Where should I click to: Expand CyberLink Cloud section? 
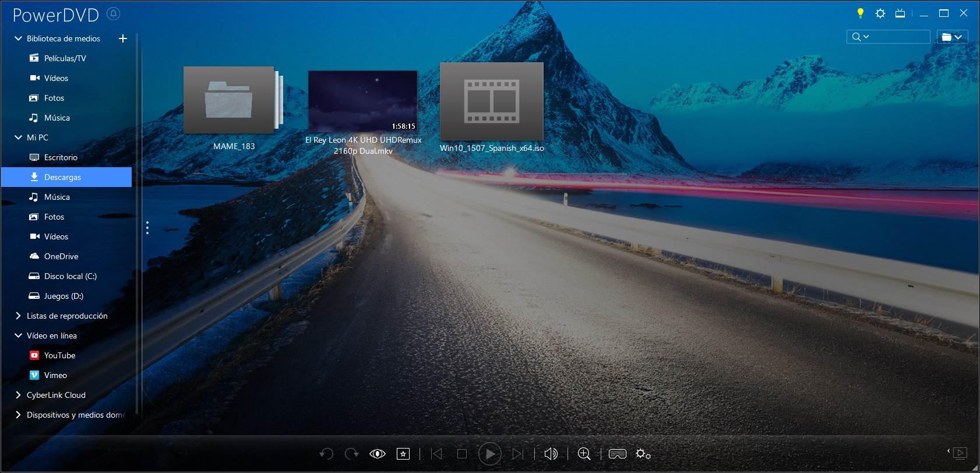18,395
